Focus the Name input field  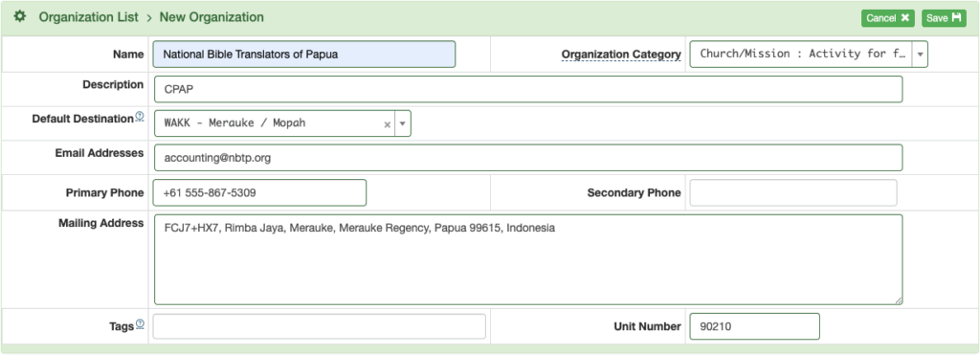(x=303, y=55)
